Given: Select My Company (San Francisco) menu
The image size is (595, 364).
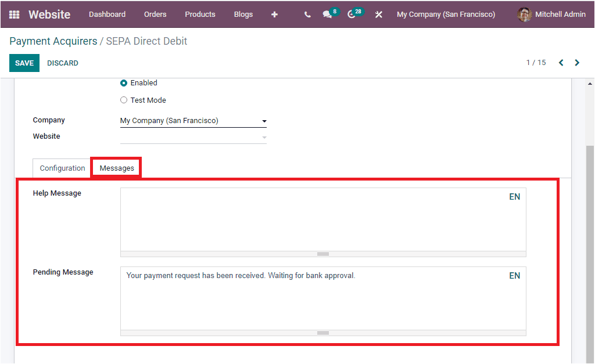Looking at the screenshot, I should (446, 14).
